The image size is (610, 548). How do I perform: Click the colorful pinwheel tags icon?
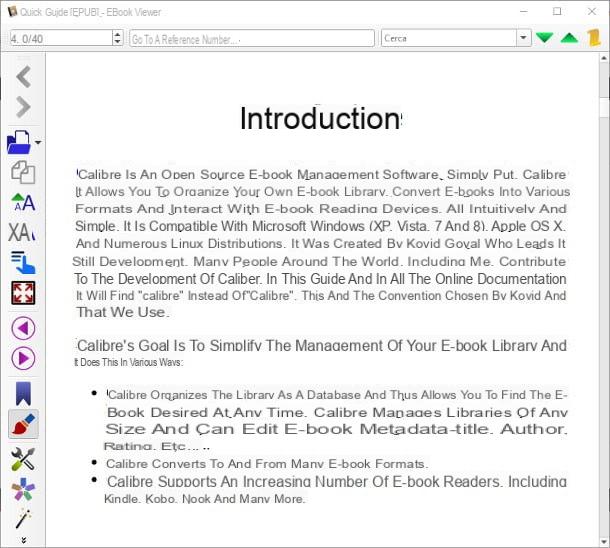click(23, 489)
